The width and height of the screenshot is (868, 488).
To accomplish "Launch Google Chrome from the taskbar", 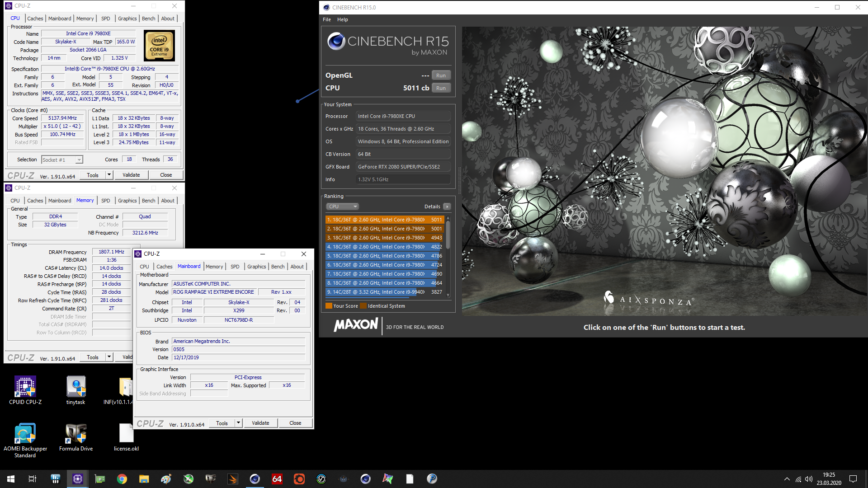I will (122, 479).
